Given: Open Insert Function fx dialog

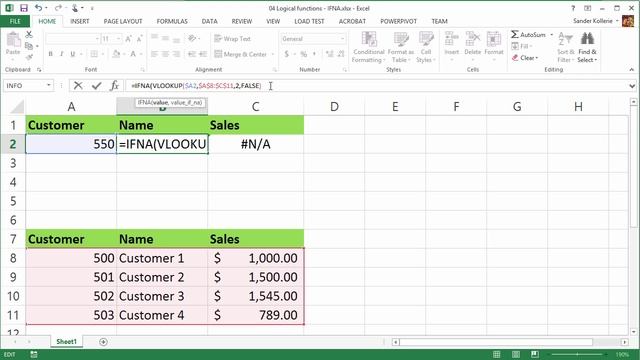Looking at the screenshot, I should pyautogui.click(x=115, y=85).
